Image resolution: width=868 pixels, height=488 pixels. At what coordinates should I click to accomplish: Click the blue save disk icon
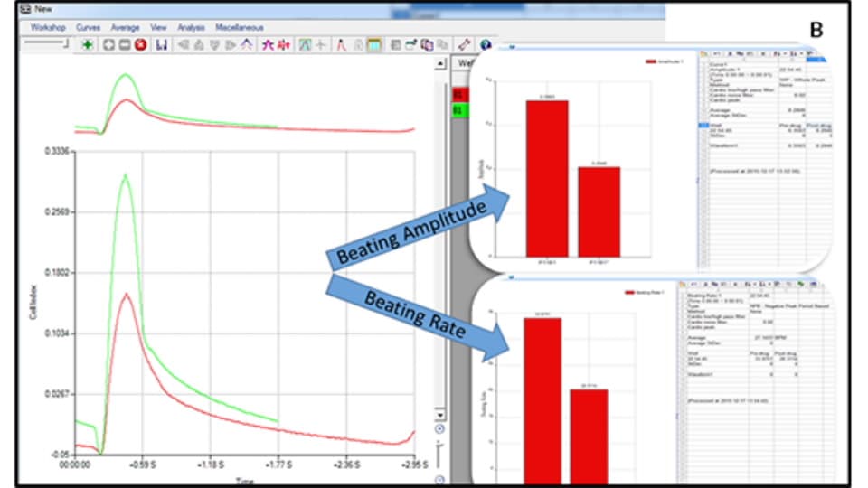(161, 44)
